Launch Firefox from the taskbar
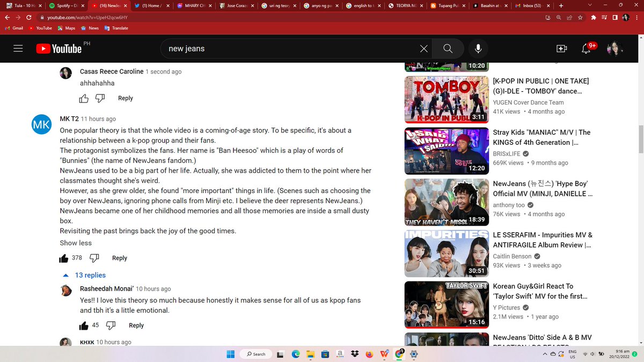This screenshot has height=362, width=644. [369, 354]
